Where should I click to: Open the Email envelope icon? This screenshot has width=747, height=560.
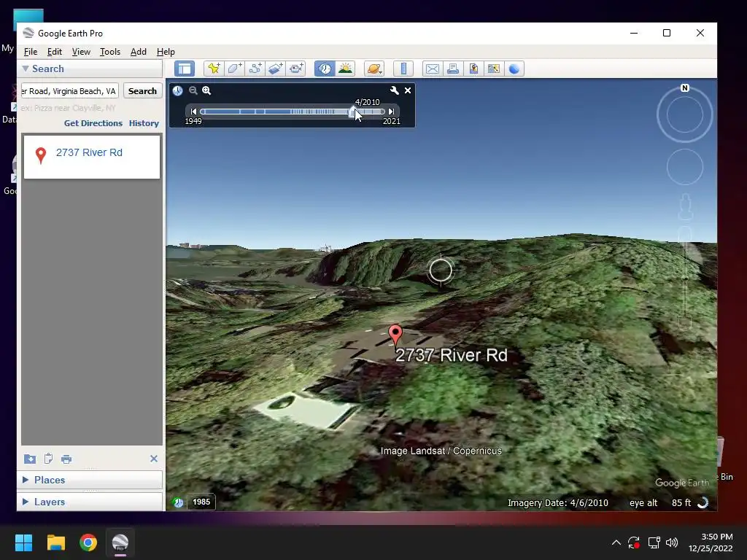432,69
